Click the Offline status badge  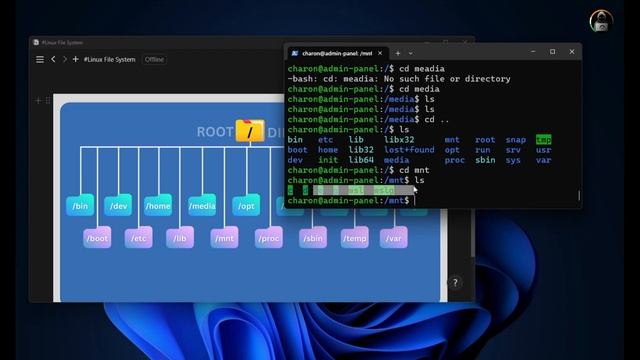[x=154, y=60]
